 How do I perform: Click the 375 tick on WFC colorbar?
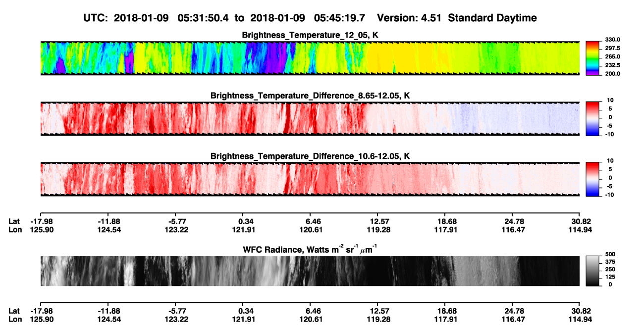[610, 262]
